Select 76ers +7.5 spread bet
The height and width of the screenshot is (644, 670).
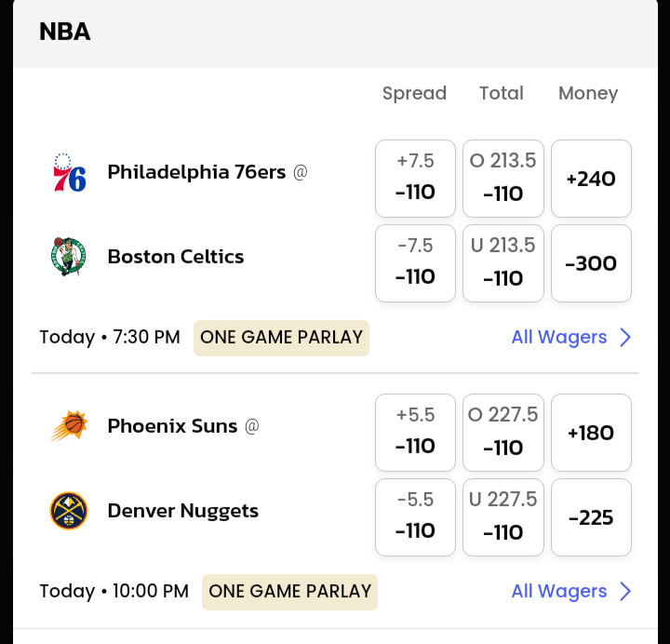(415, 178)
